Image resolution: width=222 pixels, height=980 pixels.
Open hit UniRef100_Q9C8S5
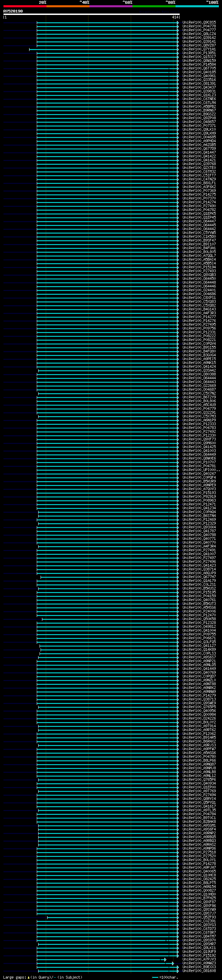click(199, 23)
